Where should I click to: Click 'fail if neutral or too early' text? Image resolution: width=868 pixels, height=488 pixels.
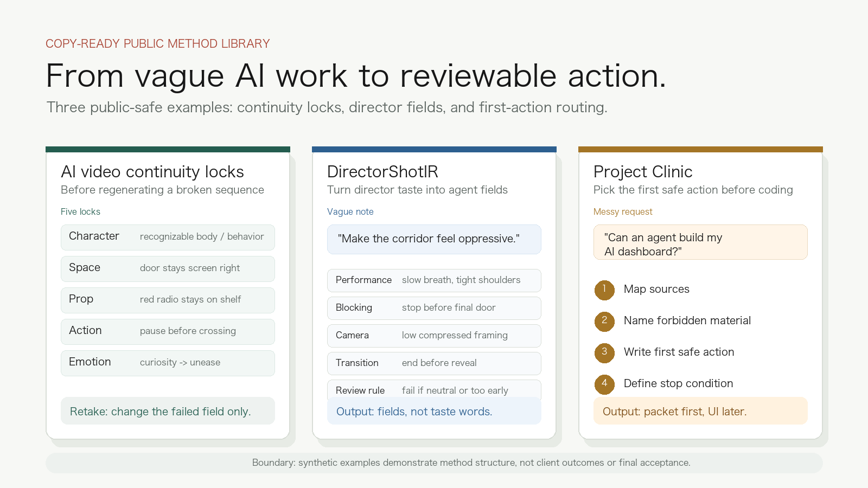point(455,391)
